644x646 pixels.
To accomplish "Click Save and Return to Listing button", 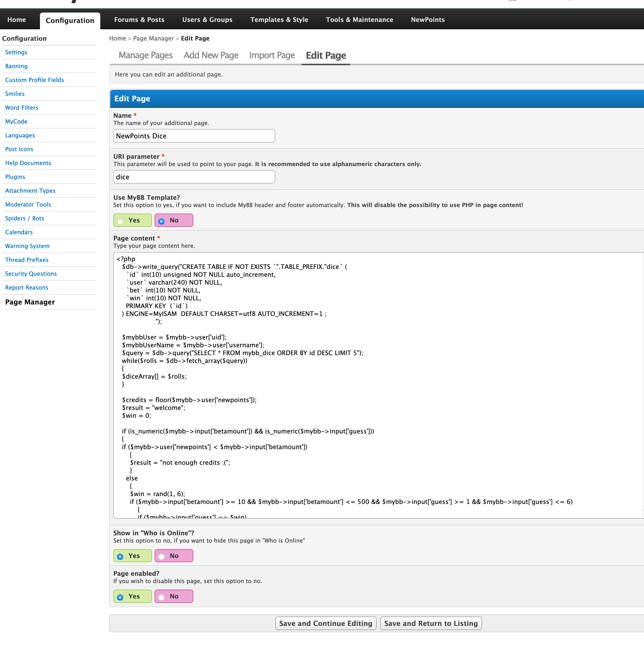I will click(431, 623).
